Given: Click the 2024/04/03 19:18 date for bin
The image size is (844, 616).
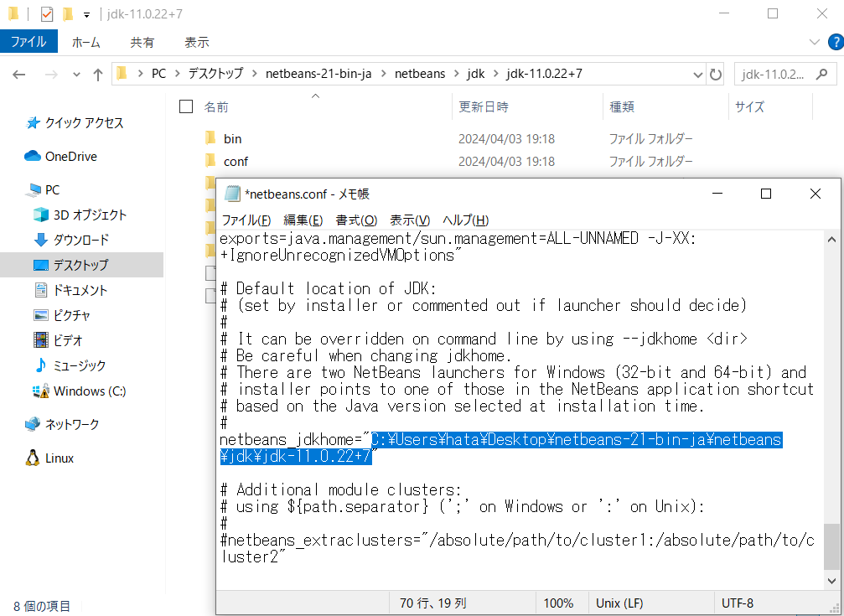Looking at the screenshot, I should click(x=506, y=139).
